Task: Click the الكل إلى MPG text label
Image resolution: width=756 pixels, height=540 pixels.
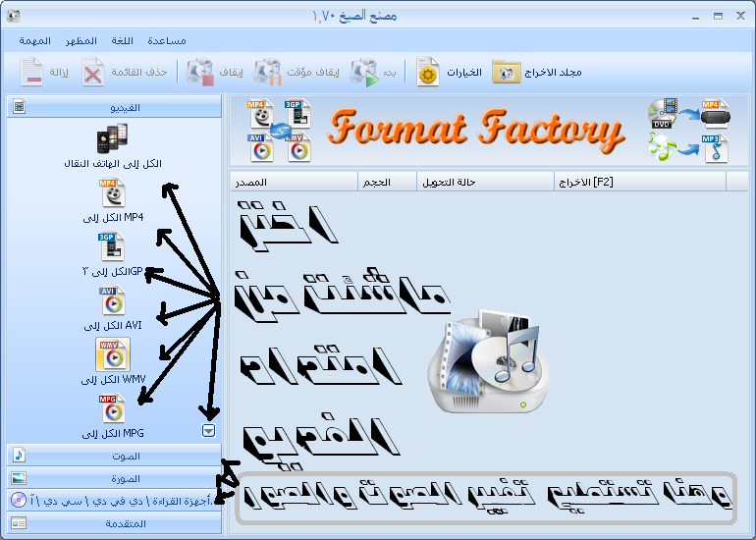Action: pos(113,433)
